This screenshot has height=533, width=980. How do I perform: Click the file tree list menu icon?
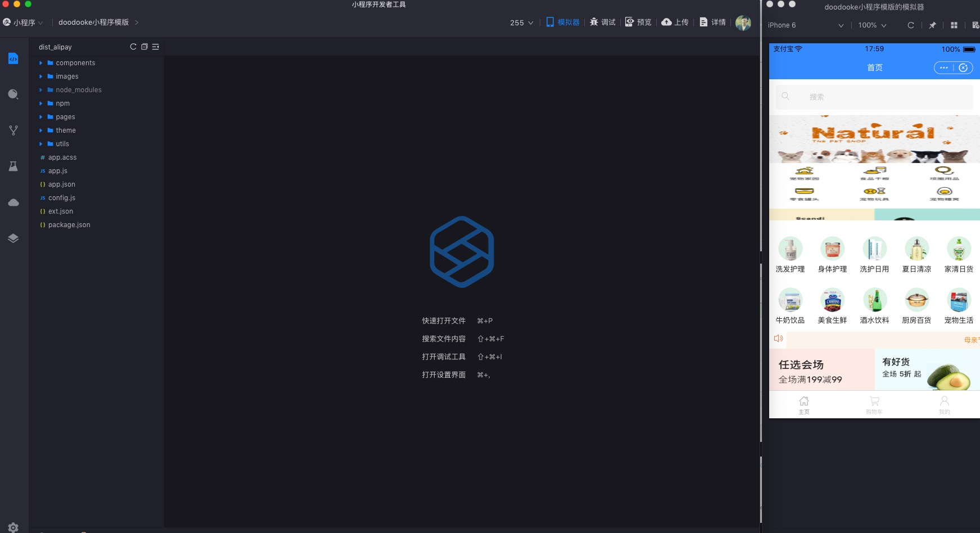point(156,47)
